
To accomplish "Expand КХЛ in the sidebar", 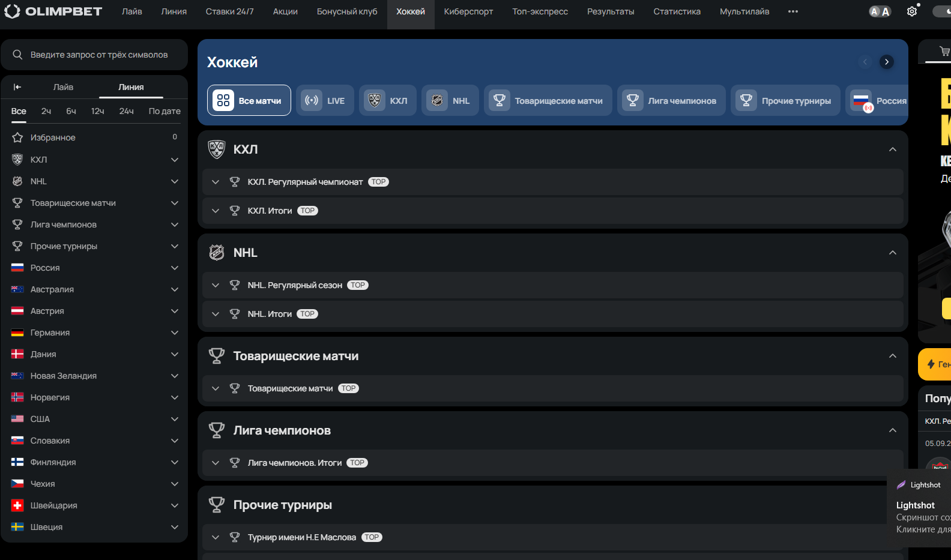I will click(x=175, y=160).
